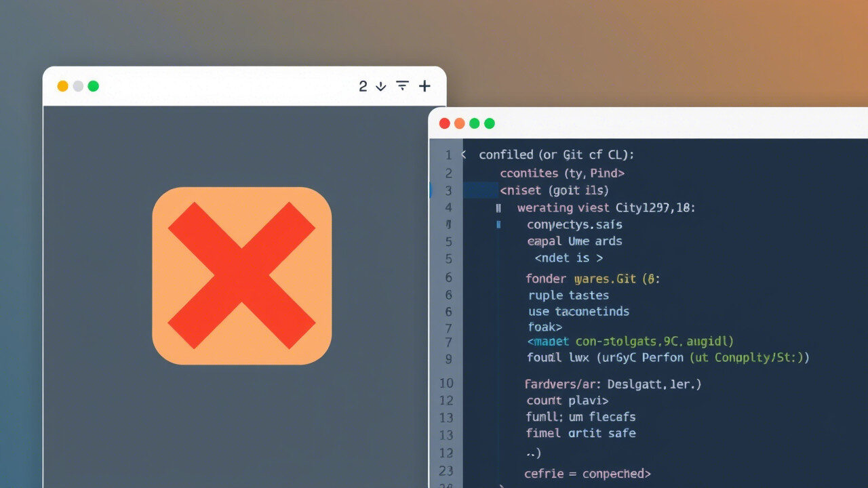Image resolution: width=868 pixels, height=488 pixels.
Task: Click the code line 'fumll; um flecafs'
Action: click(x=580, y=417)
